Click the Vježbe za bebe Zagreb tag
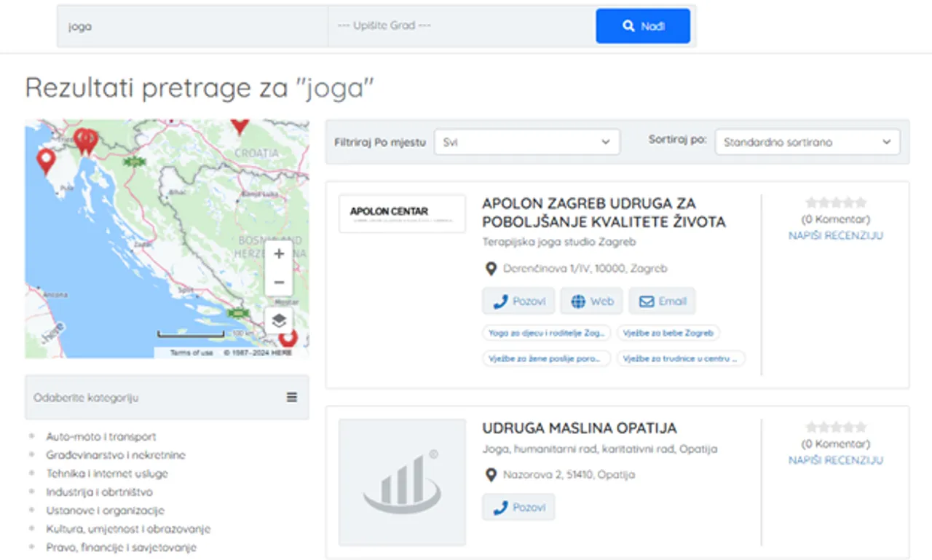This screenshot has width=932, height=560. coord(668,333)
